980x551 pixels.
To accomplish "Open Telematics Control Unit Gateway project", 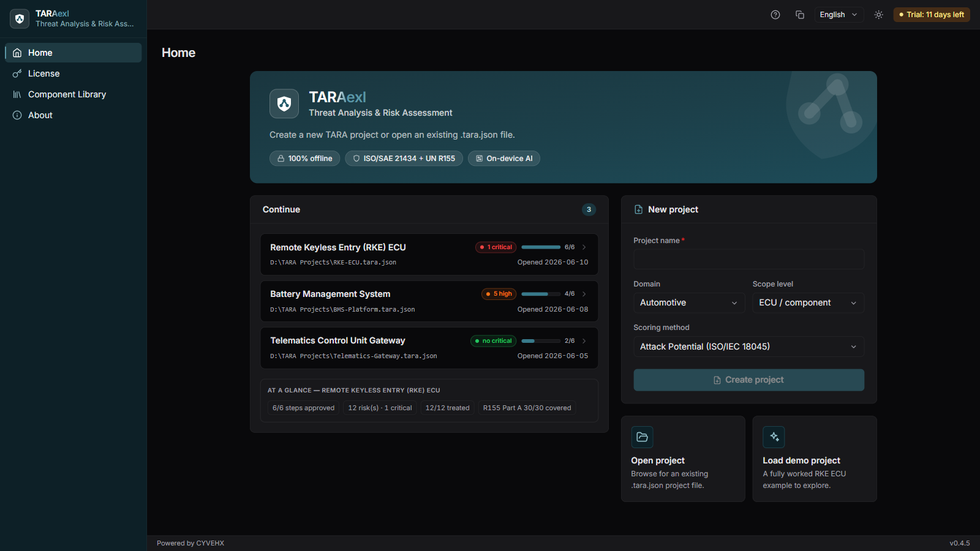I will click(429, 348).
